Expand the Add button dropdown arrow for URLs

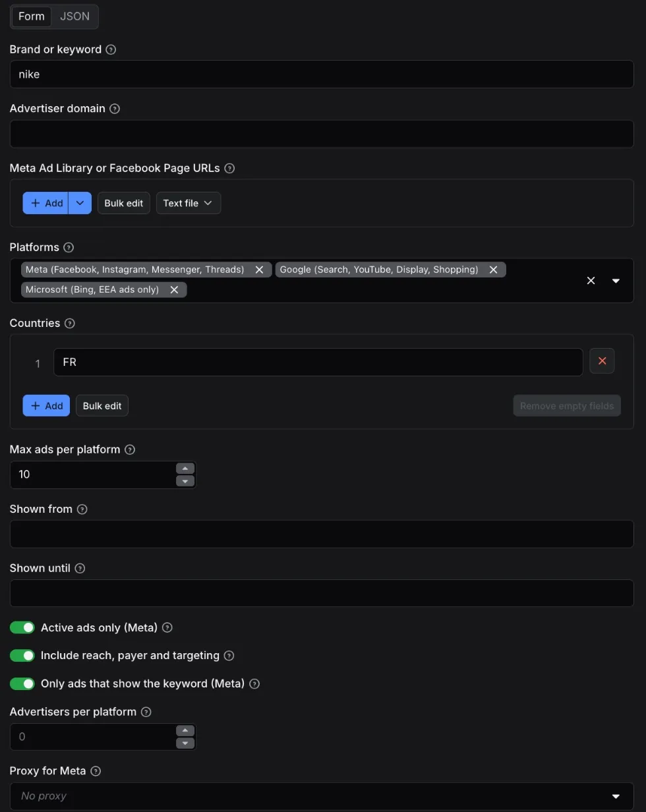click(x=80, y=203)
